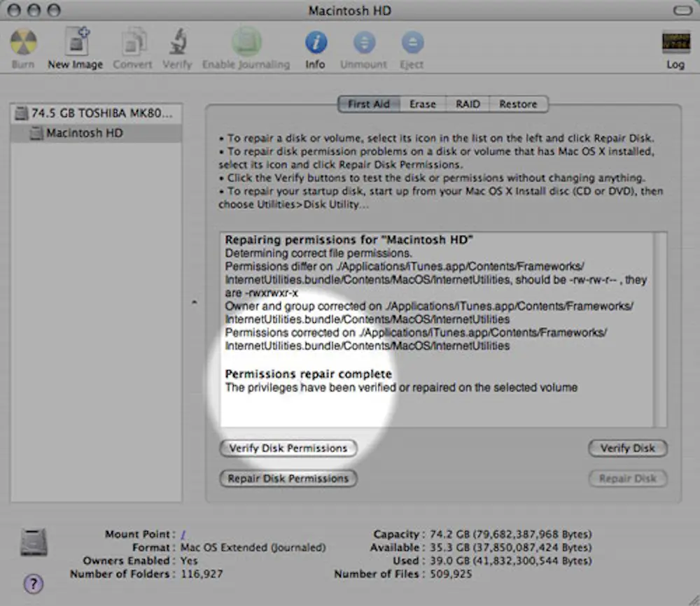Click the Convert icon
Image resolution: width=700 pixels, height=606 pixels.
[132, 42]
